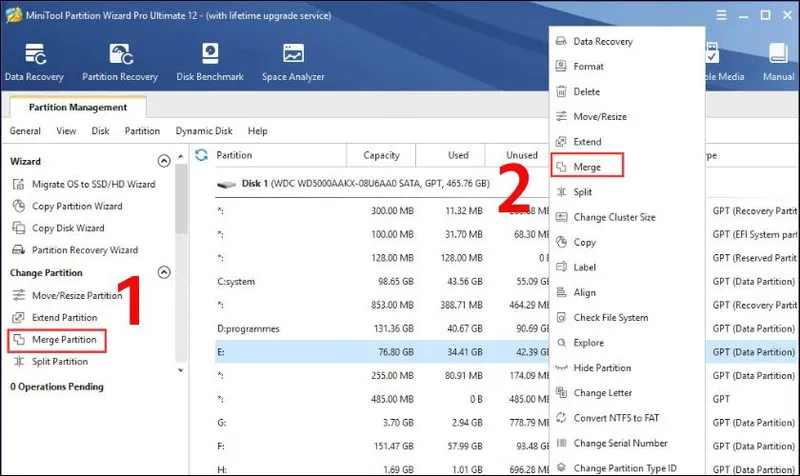
Task: Click the 0 Operations Pending label
Action: click(57, 387)
